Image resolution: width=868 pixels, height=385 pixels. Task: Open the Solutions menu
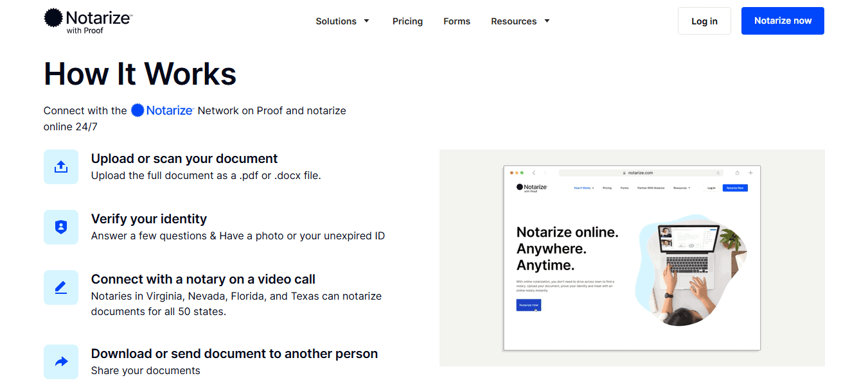[x=342, y=21]
